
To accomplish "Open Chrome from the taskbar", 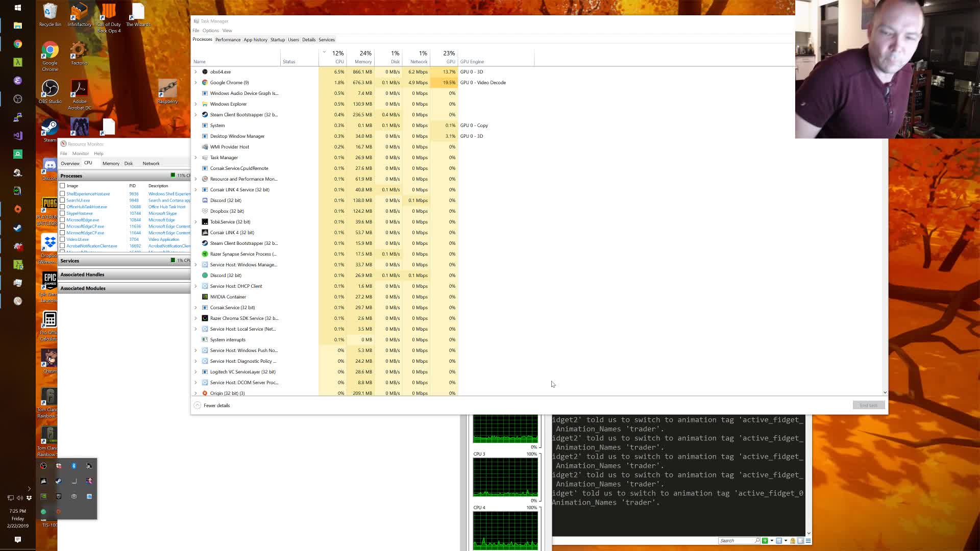I will [18, 44].
